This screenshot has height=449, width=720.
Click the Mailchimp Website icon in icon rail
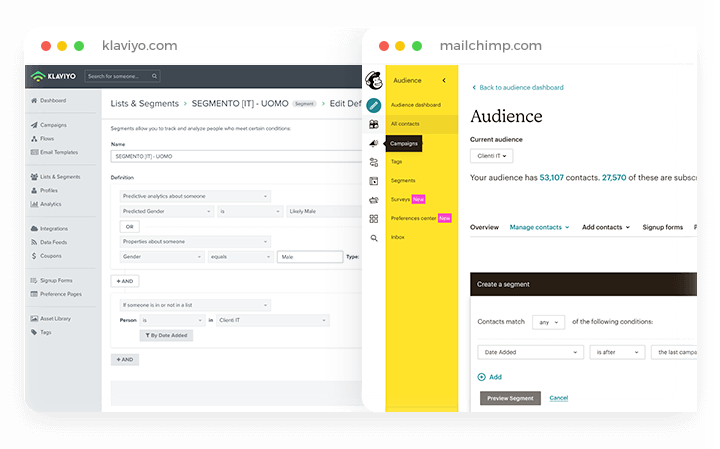coord(374,181)
